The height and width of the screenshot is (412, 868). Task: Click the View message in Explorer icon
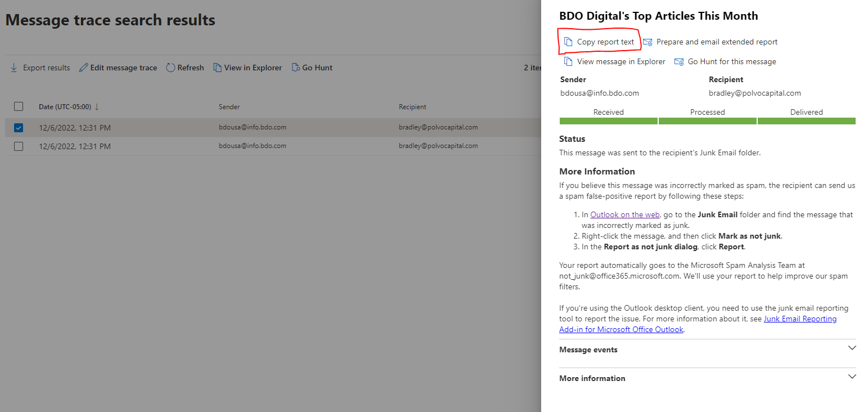pyautogui.click(x=568, y=62)
